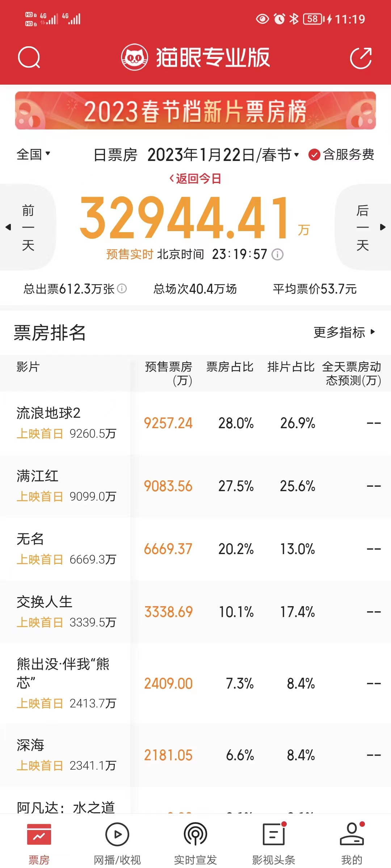
Task: Expand the 全国 region dropdown
Action: (x=33, y=154)
